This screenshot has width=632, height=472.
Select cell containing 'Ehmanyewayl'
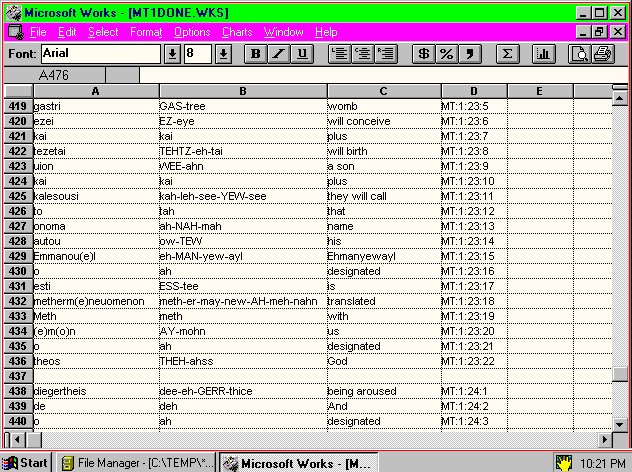tap(384, 256)
